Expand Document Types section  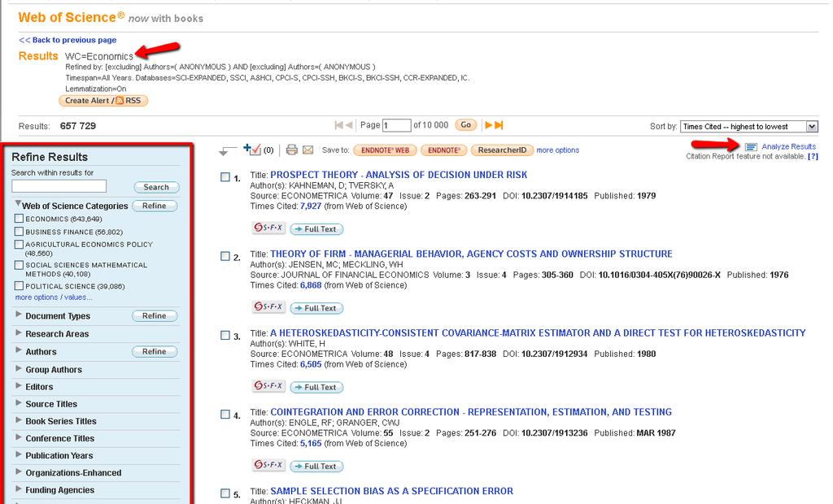tap(19, 315)
